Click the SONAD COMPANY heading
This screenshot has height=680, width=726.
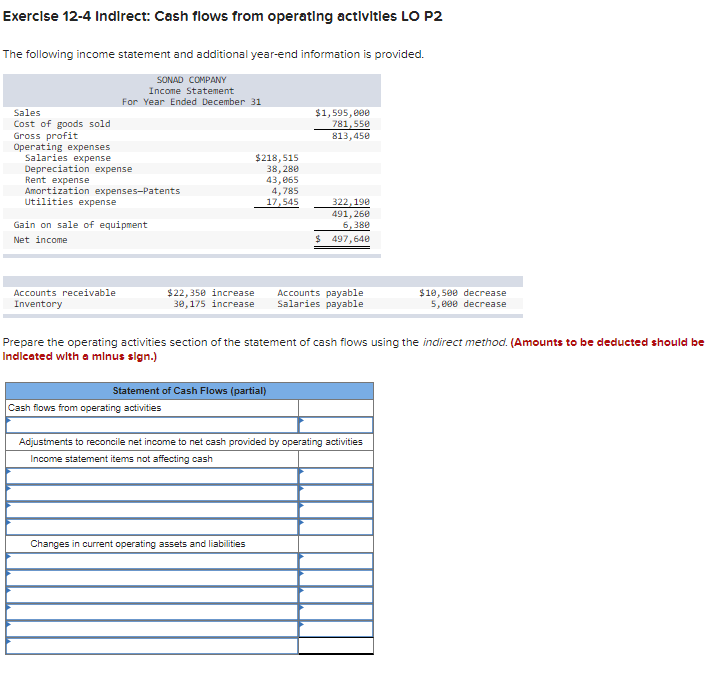(191, 80)
